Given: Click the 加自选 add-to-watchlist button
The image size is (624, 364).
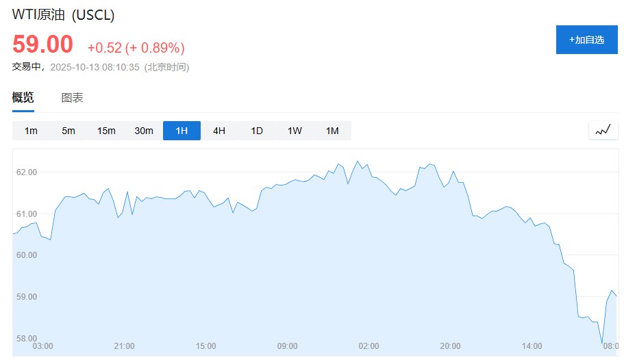Looking at the screenshot, I should [x=586, y=40].
